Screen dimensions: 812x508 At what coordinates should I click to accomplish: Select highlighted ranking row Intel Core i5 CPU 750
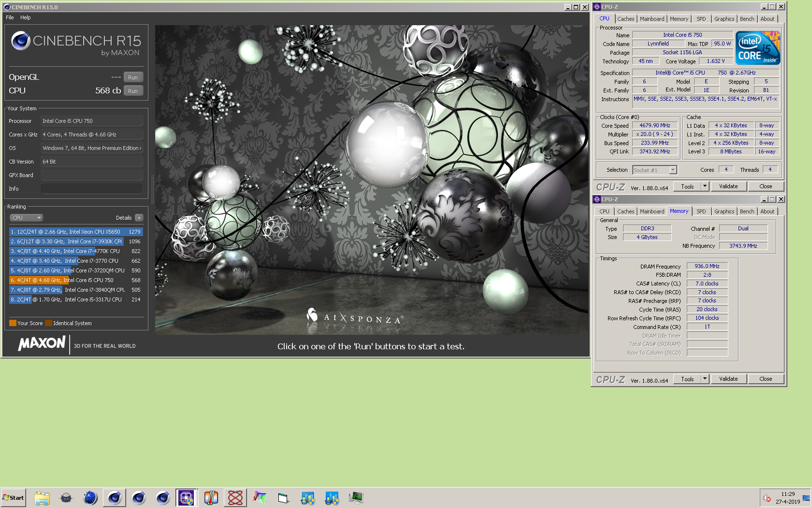(x=76, y=280)
